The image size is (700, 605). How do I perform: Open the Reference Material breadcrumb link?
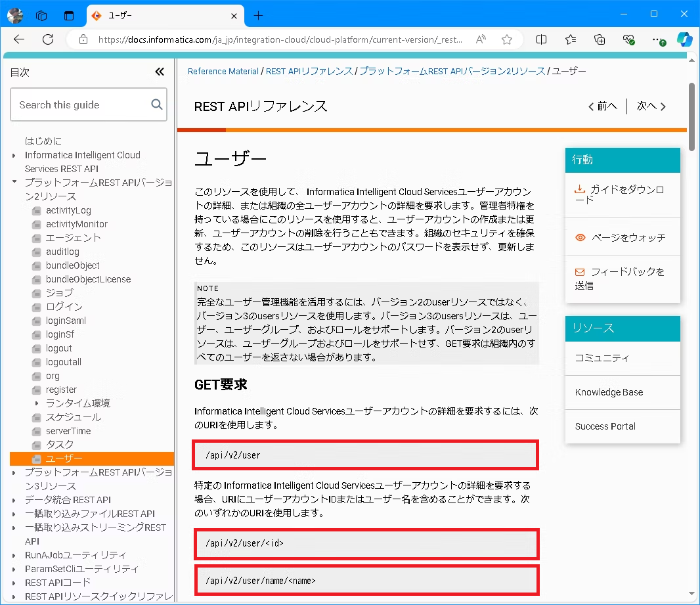tap(223, 72)
